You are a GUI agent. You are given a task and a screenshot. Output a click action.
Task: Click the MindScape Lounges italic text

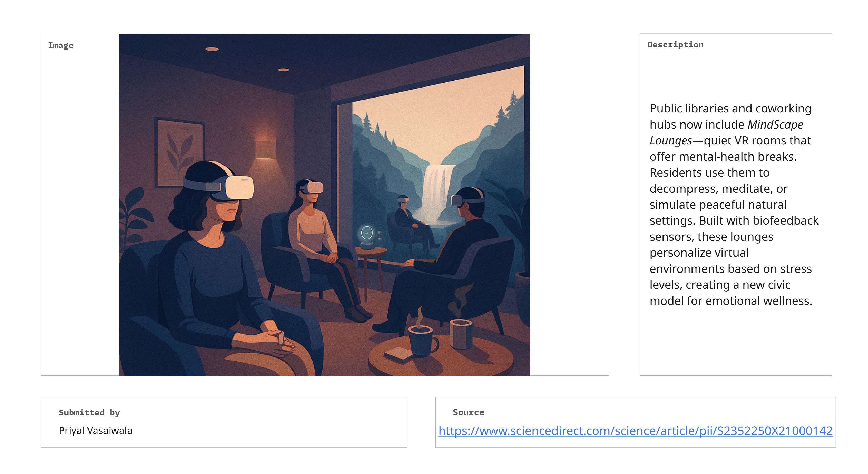(x=726, y=132)
